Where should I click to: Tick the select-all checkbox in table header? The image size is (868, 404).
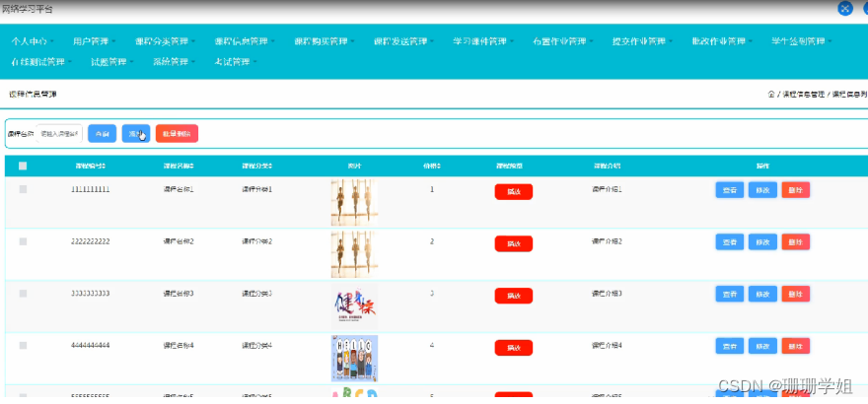tap(23, 166)
